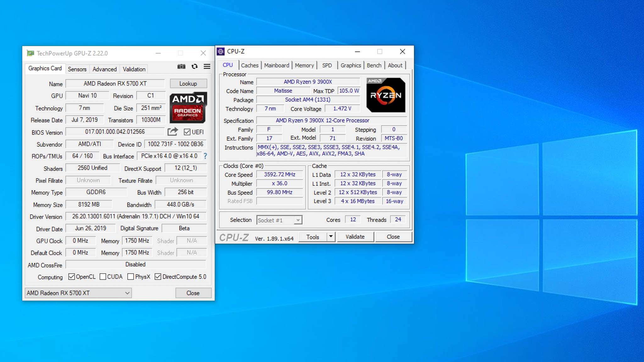Click the GPU-Z screenshot camera icon
Image resolution: width=644 pixels, height=362 pixels.
click(x=181, y=66)
